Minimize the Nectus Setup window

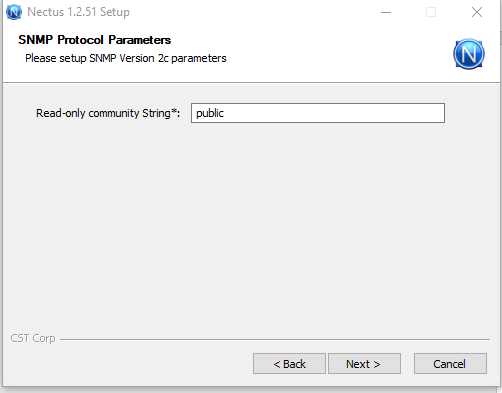click(386, 12)
